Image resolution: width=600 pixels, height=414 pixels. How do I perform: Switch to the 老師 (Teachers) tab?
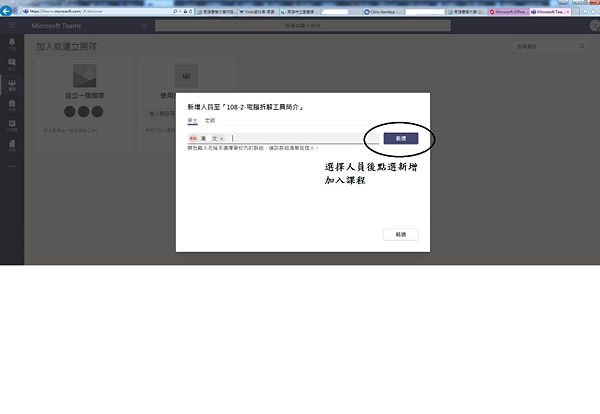[211, 120]
